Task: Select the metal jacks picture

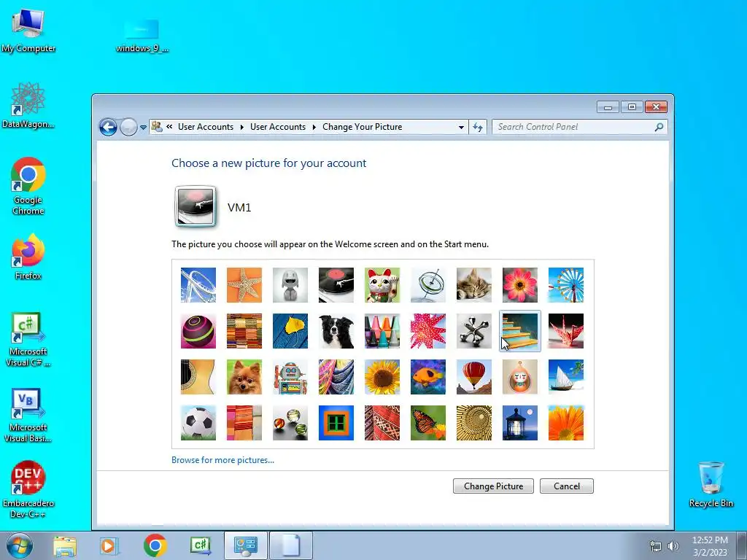Action: [x=474, y=331]
